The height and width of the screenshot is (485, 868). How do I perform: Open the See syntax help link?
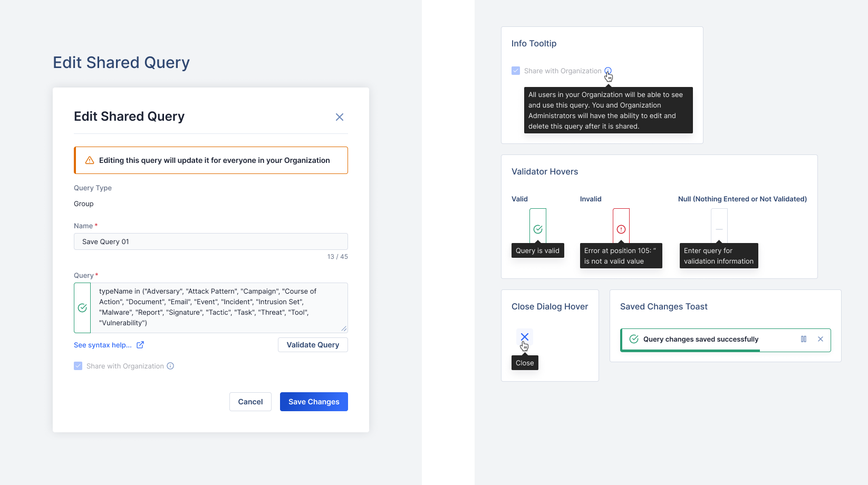click(103, 345)
